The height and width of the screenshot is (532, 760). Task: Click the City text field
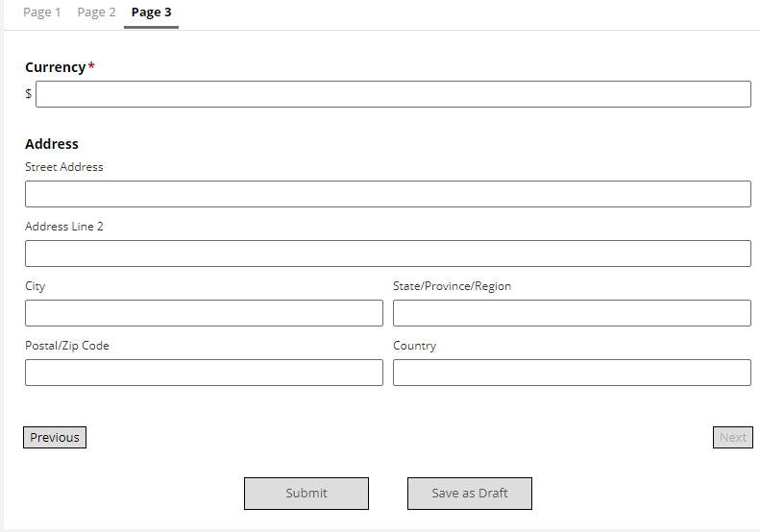204,313
